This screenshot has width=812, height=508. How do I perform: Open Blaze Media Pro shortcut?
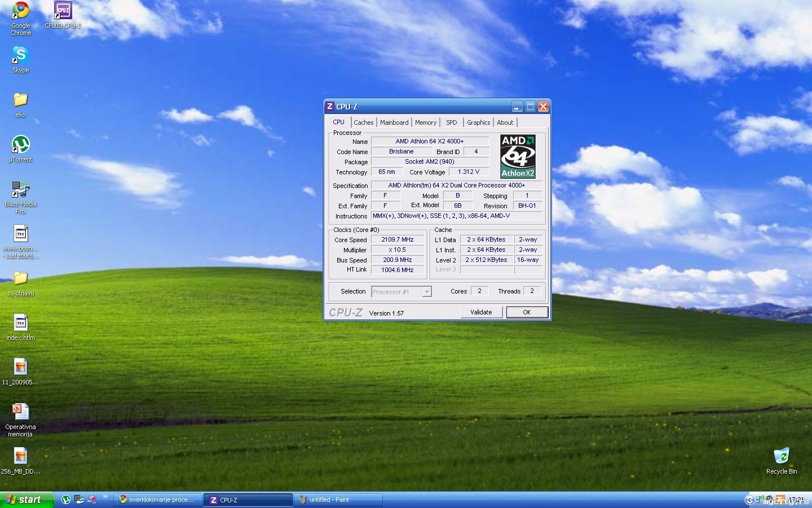21,190
